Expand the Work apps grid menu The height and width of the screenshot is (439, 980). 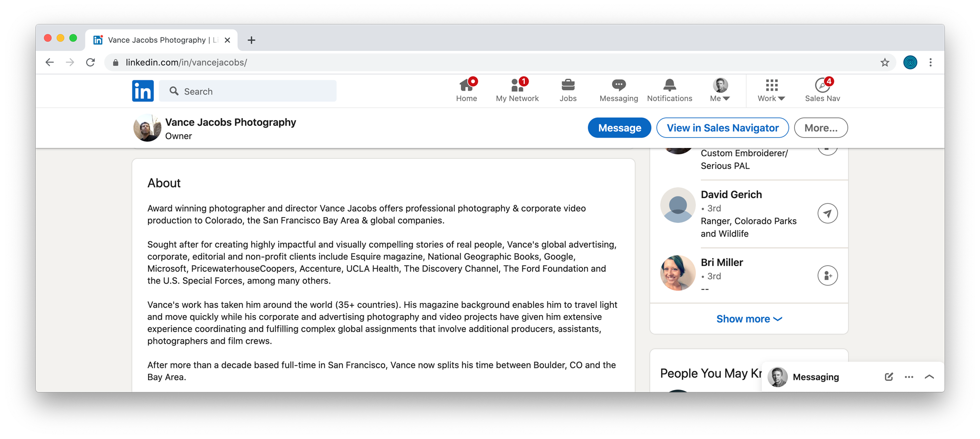coord(771,90)
